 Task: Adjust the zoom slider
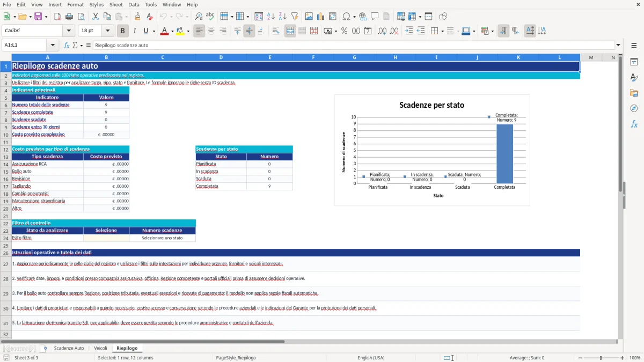[601, 358]
